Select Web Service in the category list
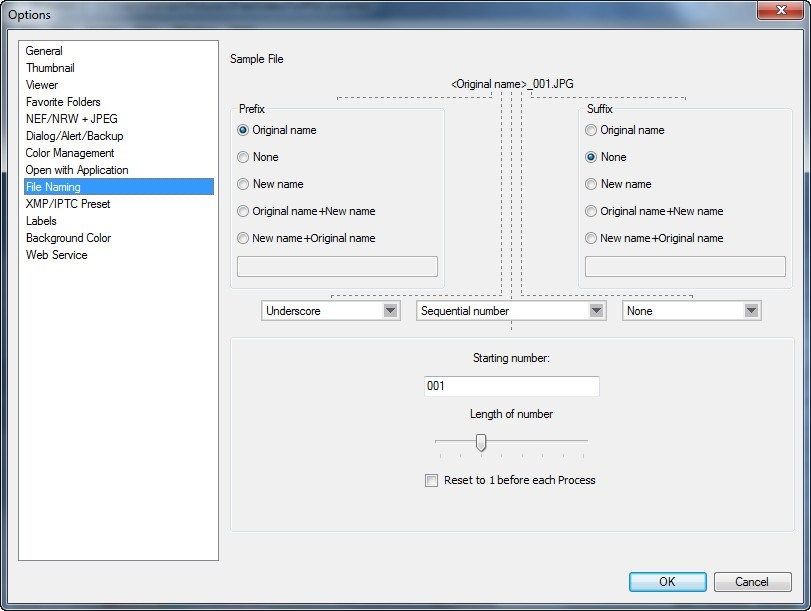 [x=56, y=255]
